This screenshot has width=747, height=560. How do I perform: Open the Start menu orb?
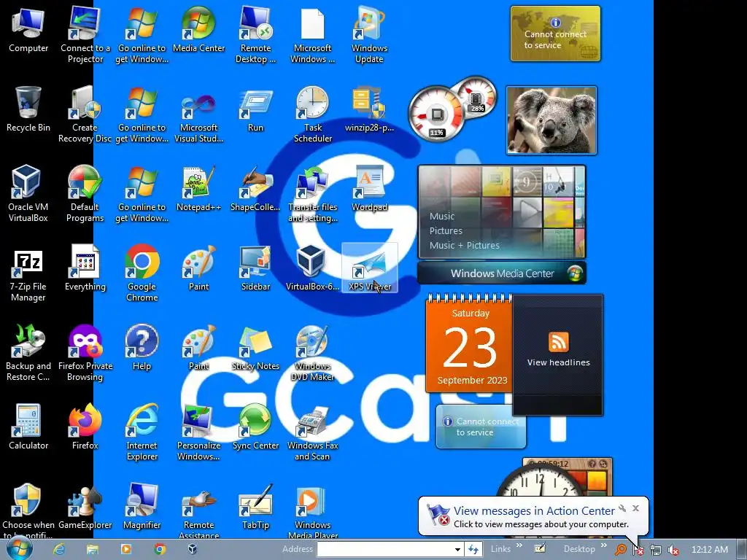tap(19, 548)
